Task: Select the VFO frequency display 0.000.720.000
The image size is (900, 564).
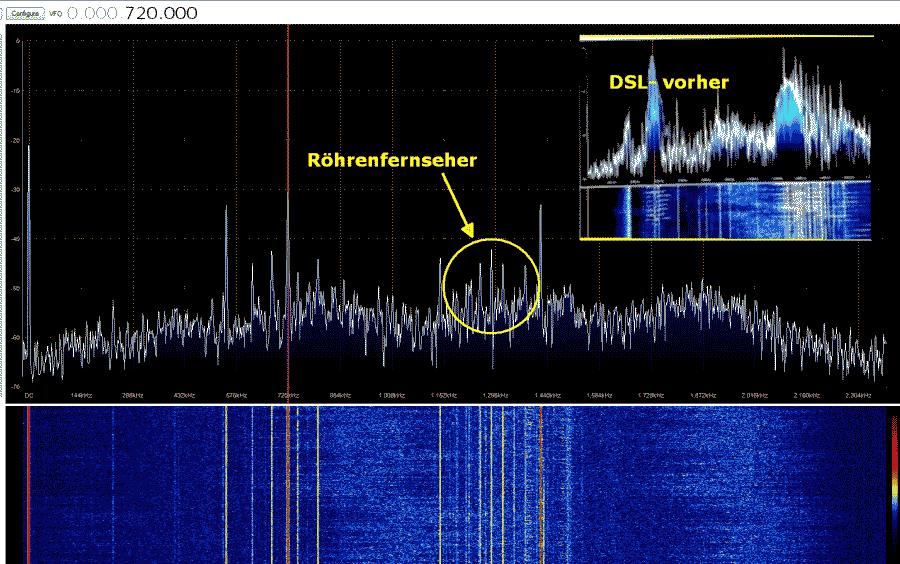Action: [x=132, y=13]
